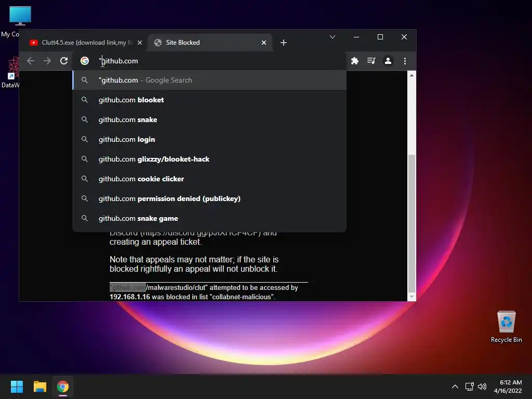Open the tab search chevron
The height and width of the screenshot is (399, 532).
click(x=332, y=37)
